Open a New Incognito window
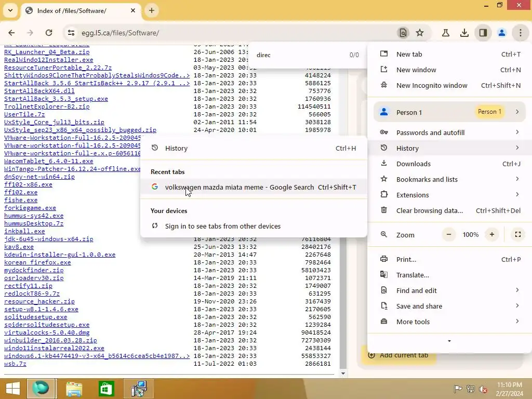 (449, 86)
